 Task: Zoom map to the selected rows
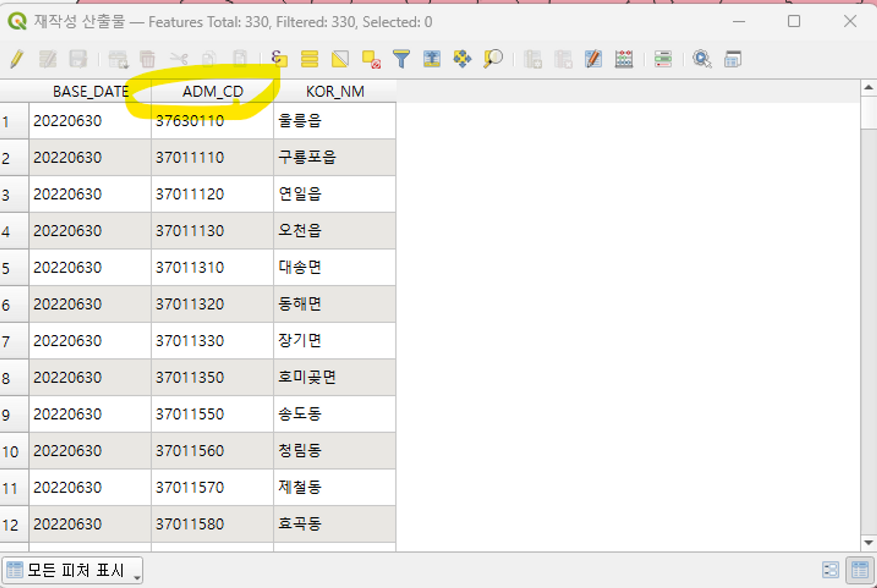tap(493, 59)
